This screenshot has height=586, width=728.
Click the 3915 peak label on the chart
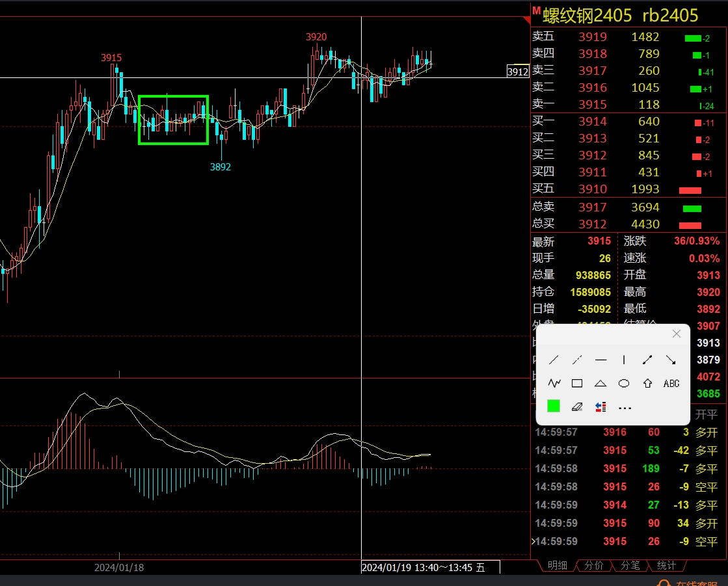click(111, 57)
